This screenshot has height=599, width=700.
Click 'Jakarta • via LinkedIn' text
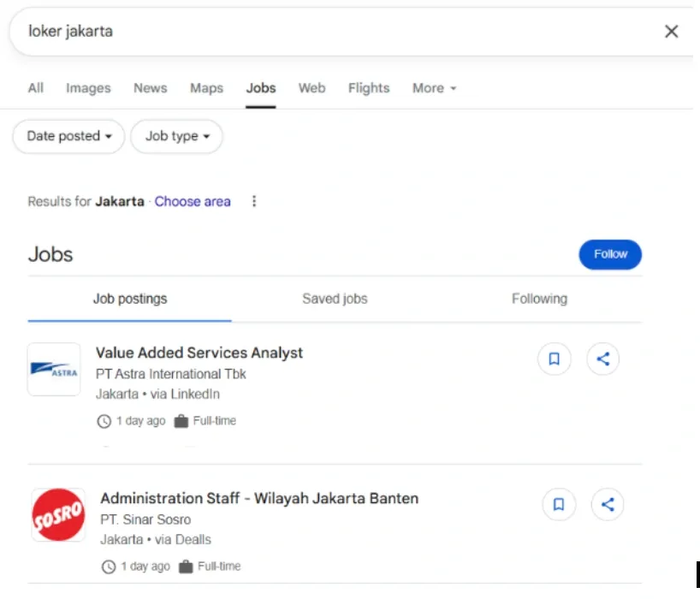[x=157, y=394]
